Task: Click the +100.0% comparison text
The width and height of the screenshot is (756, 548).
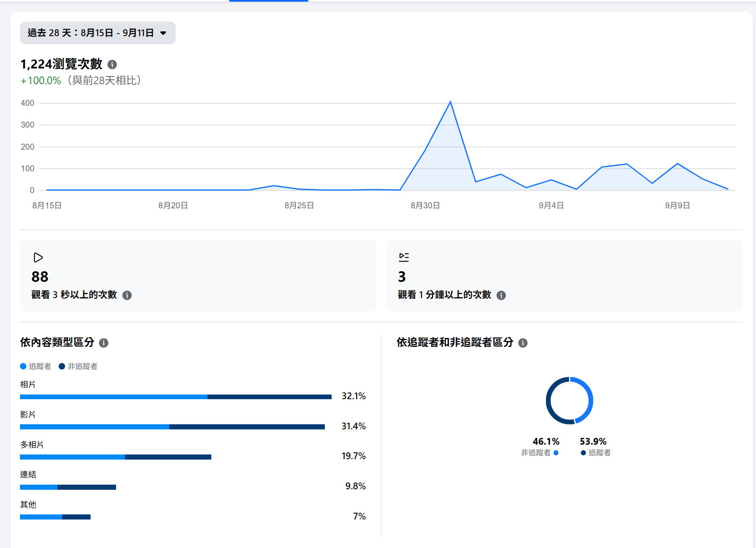Action: (x=41, y=80)
